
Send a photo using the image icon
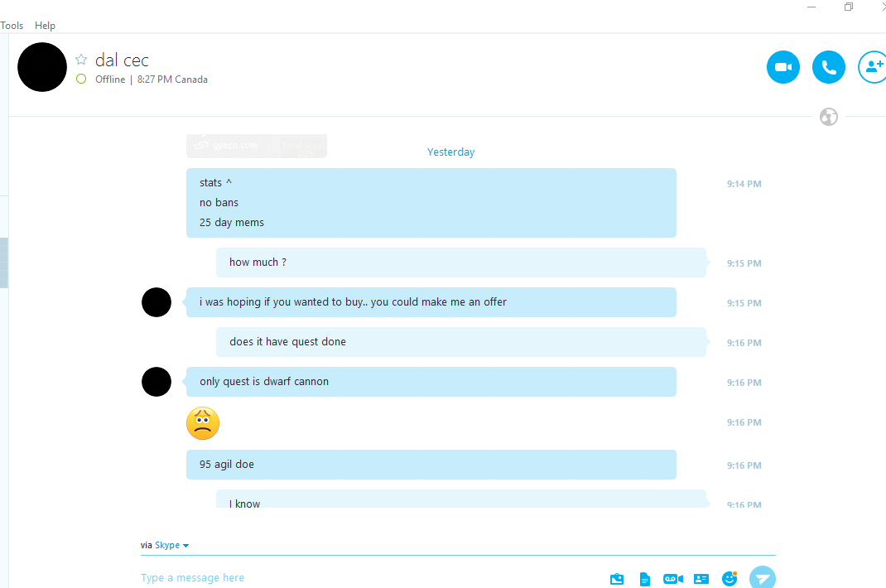617,578
